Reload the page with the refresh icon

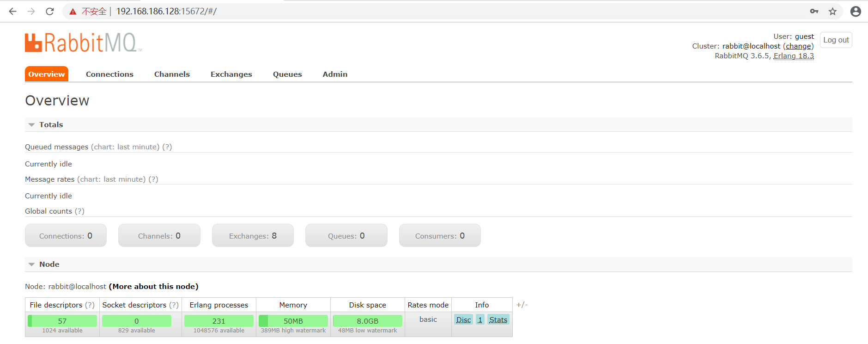coord(50,11)
